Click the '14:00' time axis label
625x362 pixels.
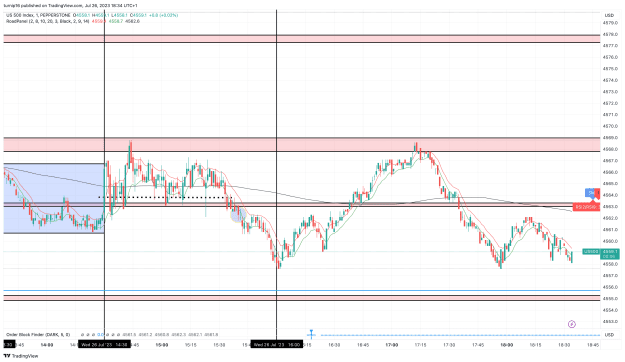point(47,345)
